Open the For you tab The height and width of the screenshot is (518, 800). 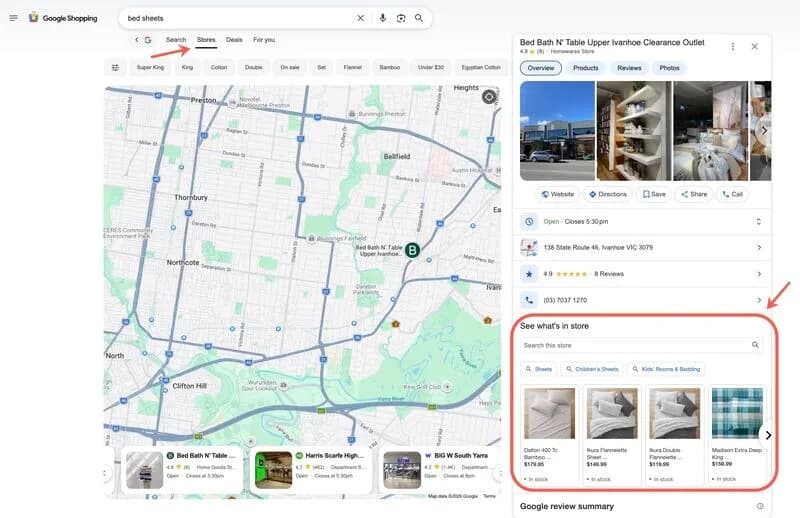click(264, 40)
